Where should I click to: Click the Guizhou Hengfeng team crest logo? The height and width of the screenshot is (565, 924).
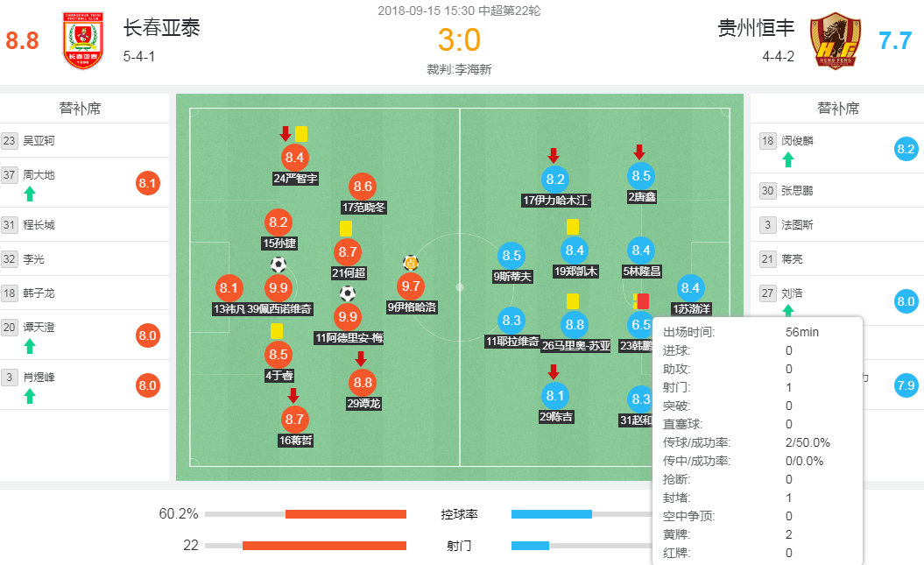[x=836, y=39]
